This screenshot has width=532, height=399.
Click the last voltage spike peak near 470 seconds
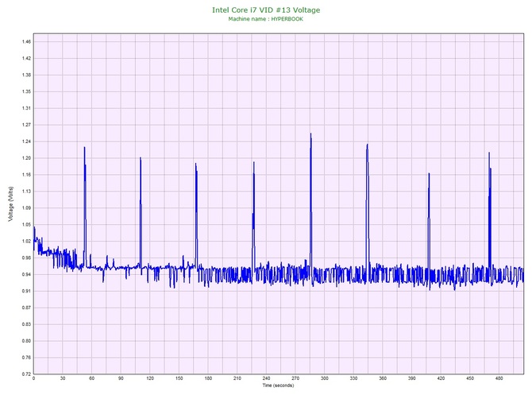489,153
